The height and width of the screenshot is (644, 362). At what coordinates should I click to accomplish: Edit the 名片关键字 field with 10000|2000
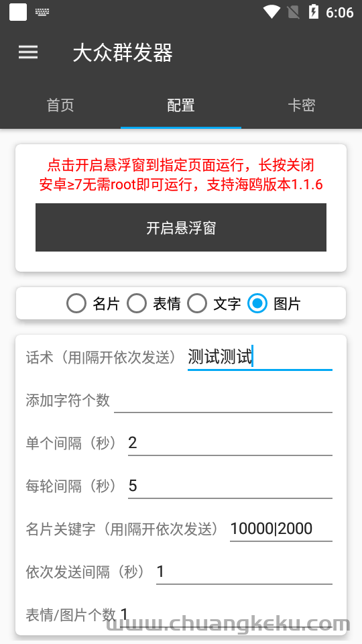pos(281,529)
